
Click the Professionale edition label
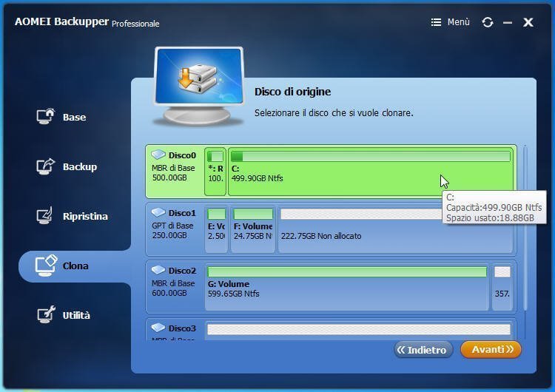click(x=135, y=24)
